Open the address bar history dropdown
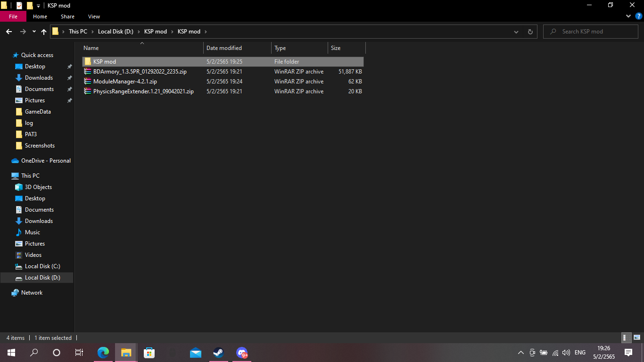This screenshot has height=362, width=644. pyautogui.click(x=516, y=32)
